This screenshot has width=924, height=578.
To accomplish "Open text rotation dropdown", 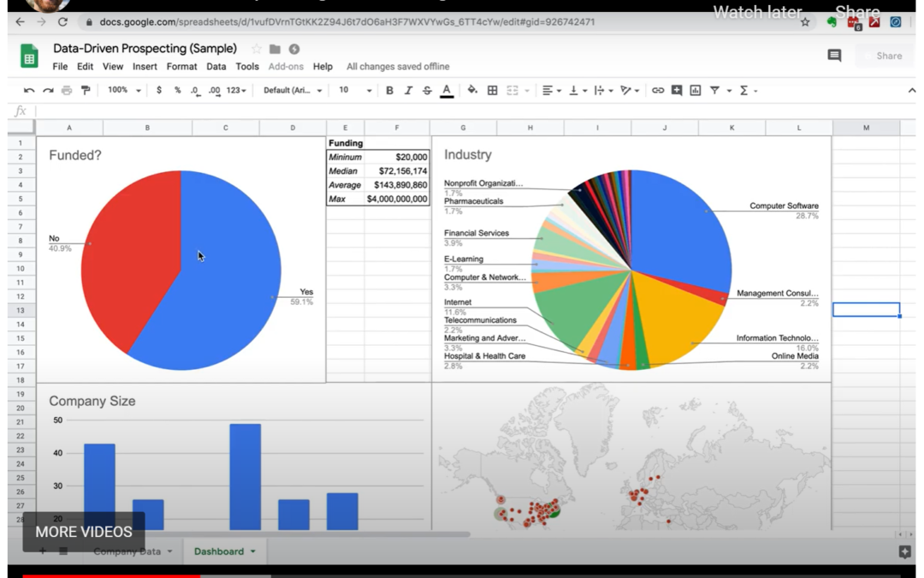I will tap(630, 90).
